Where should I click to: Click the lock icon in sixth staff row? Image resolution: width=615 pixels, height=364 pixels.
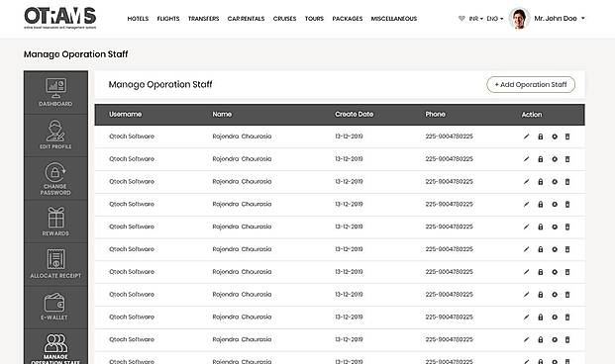(541, 249)
